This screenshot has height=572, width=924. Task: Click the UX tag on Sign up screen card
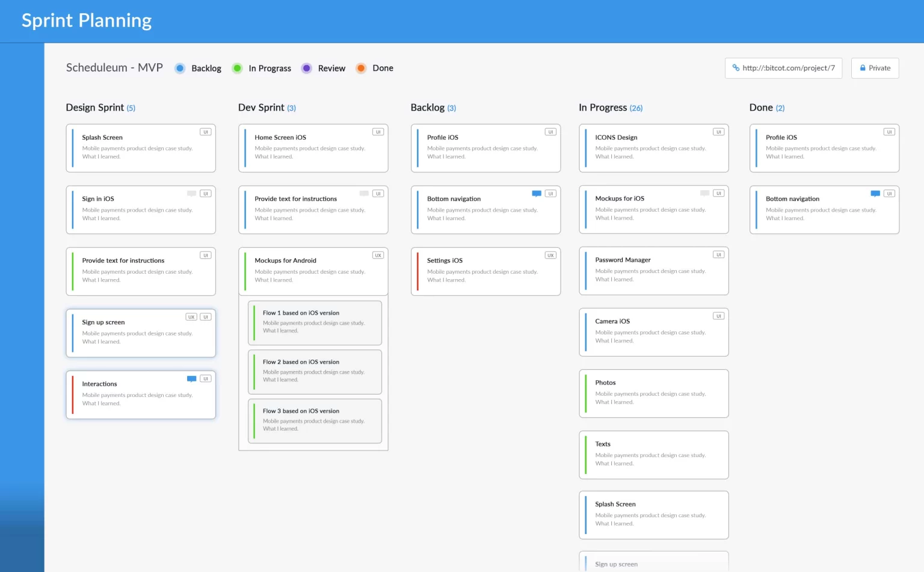click(x=191, y=317)
